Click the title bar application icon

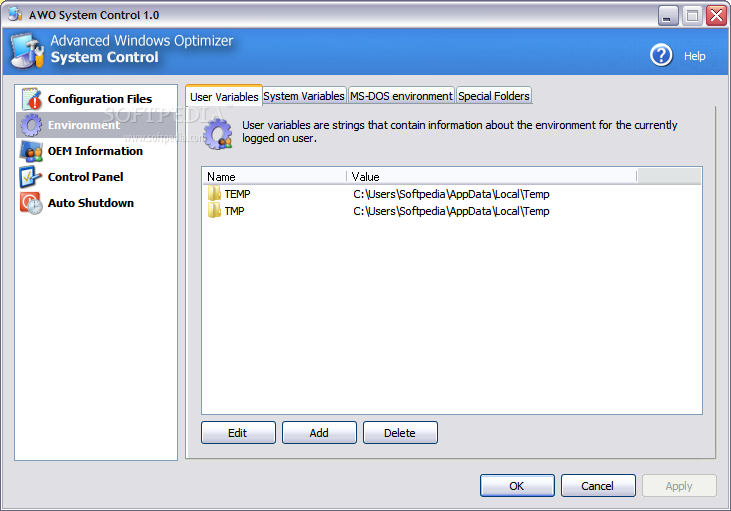[15, 14]
